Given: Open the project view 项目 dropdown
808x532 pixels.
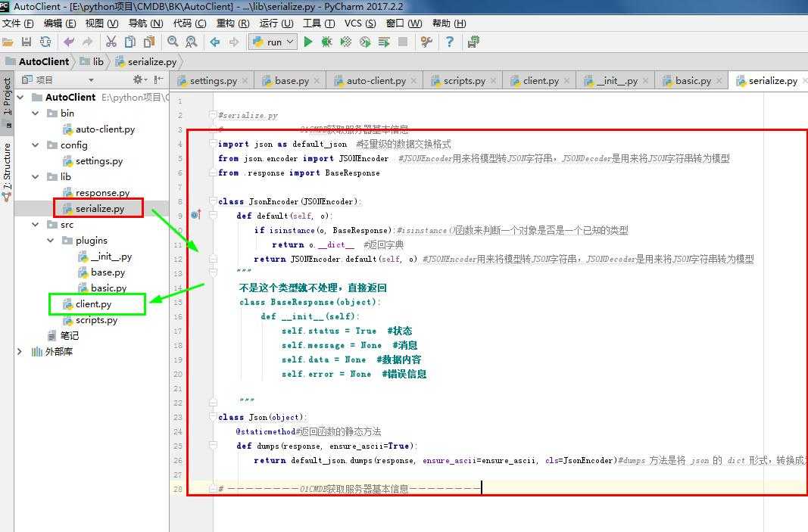Looking at the screenshot, I should [91, 79].
